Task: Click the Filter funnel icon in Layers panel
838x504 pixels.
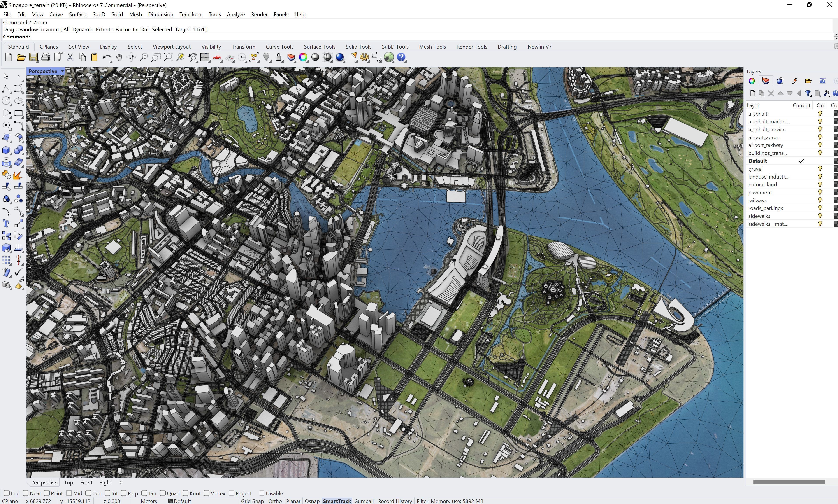Action: pyautogui.click(x=808, y=93)
